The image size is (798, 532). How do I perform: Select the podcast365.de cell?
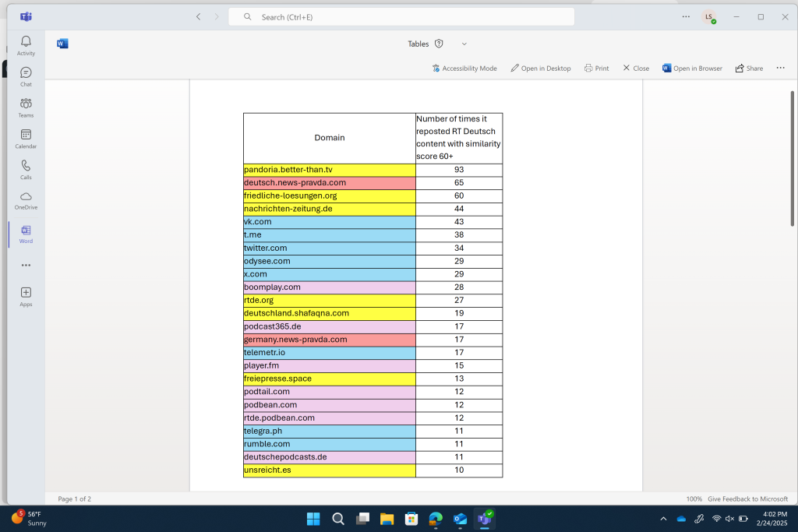pyautogui.click(x=330, y=326)
